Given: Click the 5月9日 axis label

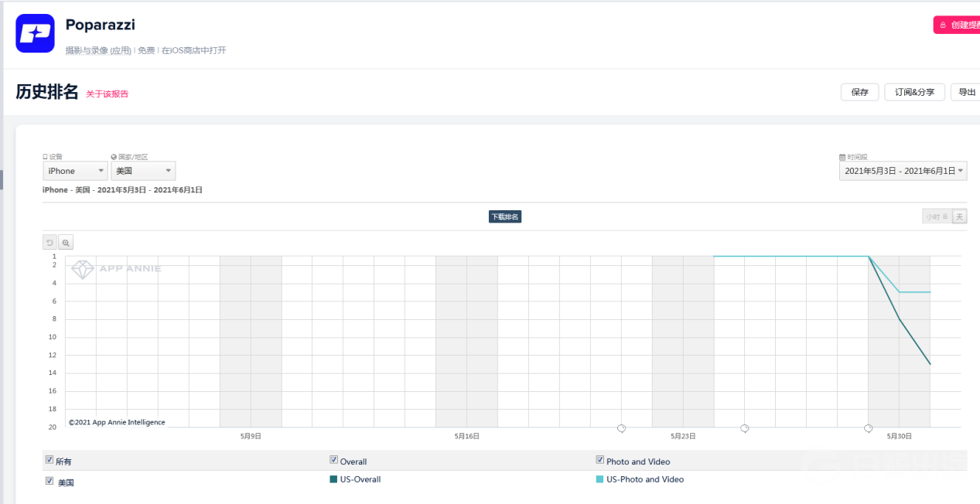Looking at the screenshot, I should (251, 436).
